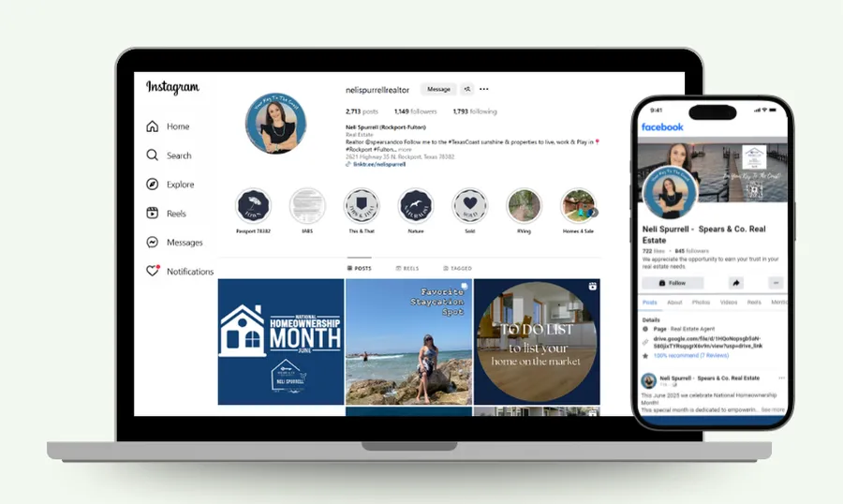The width and height of the screenshot is (843, 504).
Task: Tap the 9:41 clock in the phone status bar
Action: [x=656, y=110]
